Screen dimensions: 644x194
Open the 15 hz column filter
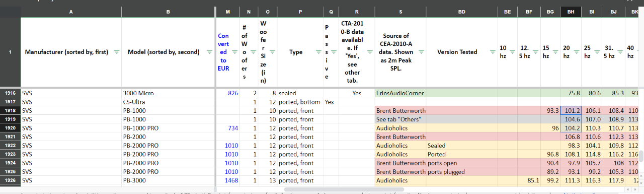tap(555, 52)
